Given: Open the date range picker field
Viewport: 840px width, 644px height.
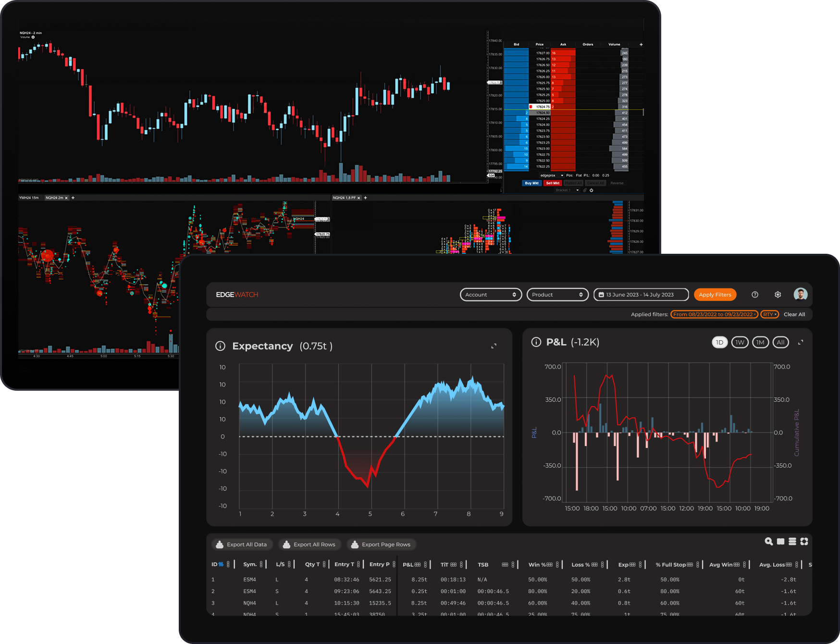Looking at the screenshot, I should [x=641, y=295].
